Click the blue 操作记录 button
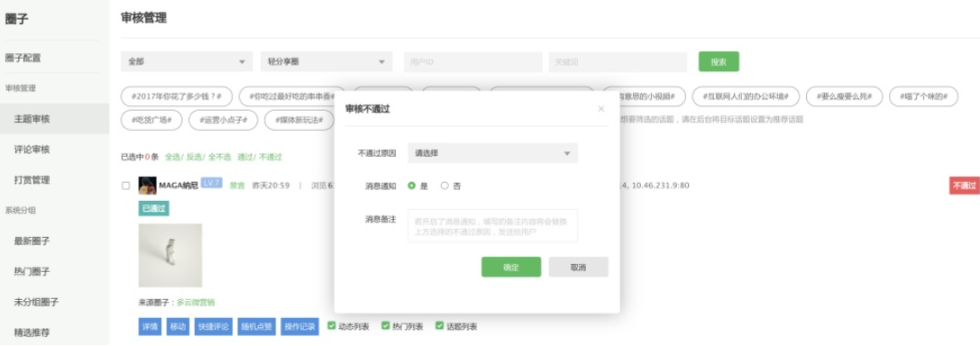 click(x=299, y=327)
